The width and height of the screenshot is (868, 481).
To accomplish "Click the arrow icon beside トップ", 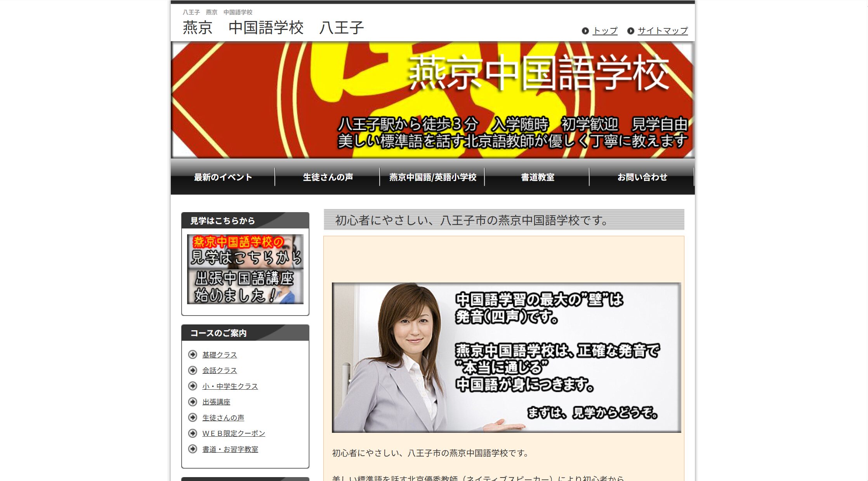I will click(585, 31).
